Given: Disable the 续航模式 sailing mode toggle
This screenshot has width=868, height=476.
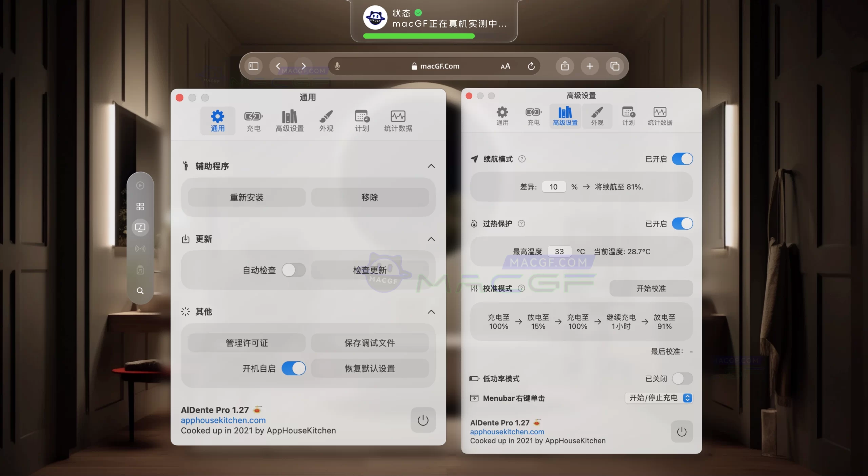Looking at the screenshot, I should pyautogui.click(x=682, y=159).
